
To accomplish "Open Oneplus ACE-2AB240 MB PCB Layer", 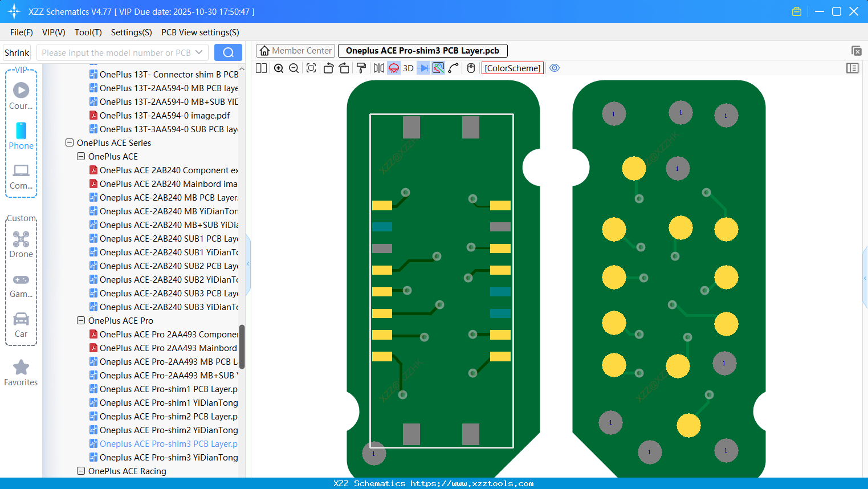I will tap(164, 197).
